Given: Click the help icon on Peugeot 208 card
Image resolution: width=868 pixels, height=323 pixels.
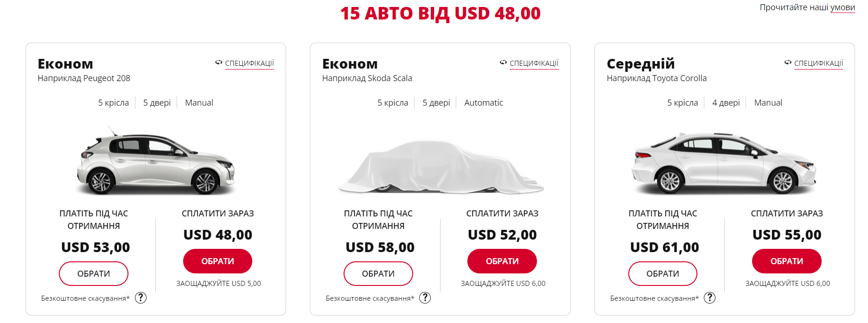Looking at the screenshot, I should click(x=140, y=298).
